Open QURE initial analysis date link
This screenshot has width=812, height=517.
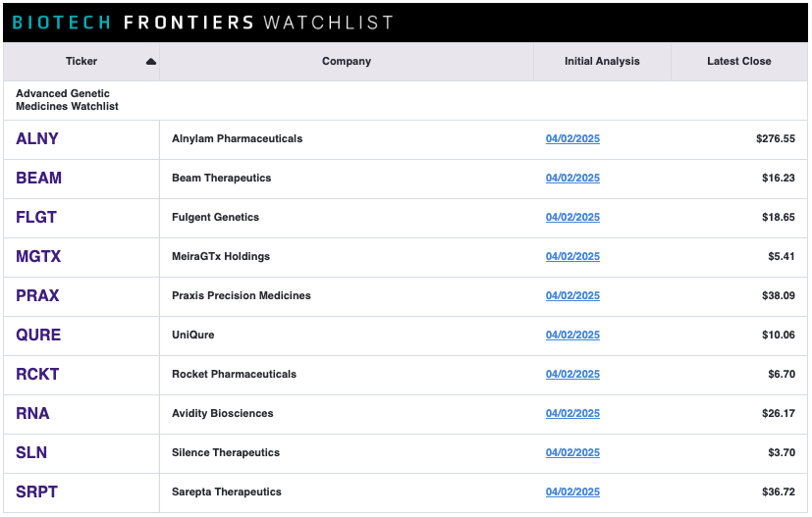click(x=572, y=335)
